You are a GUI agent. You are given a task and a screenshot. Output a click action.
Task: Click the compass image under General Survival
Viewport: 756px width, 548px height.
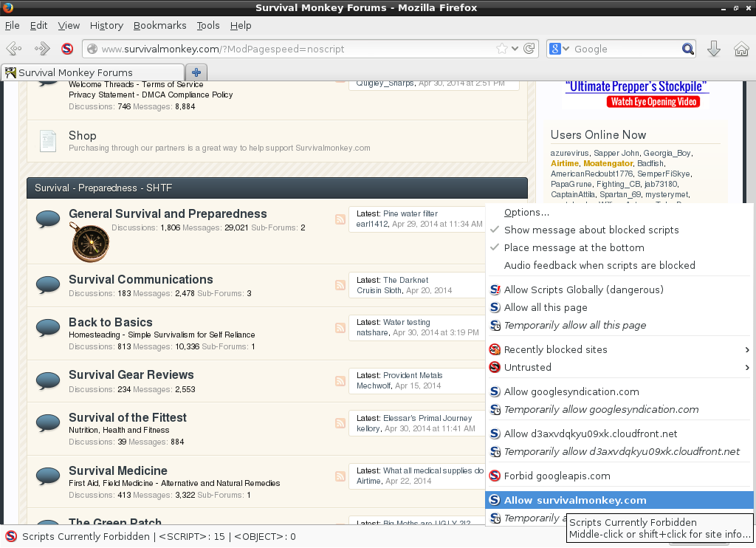(x=90, y=242)
